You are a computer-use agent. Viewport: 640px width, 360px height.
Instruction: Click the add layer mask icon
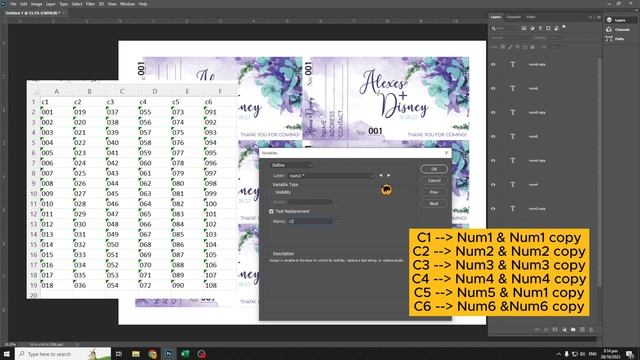(x=555, y=329)
